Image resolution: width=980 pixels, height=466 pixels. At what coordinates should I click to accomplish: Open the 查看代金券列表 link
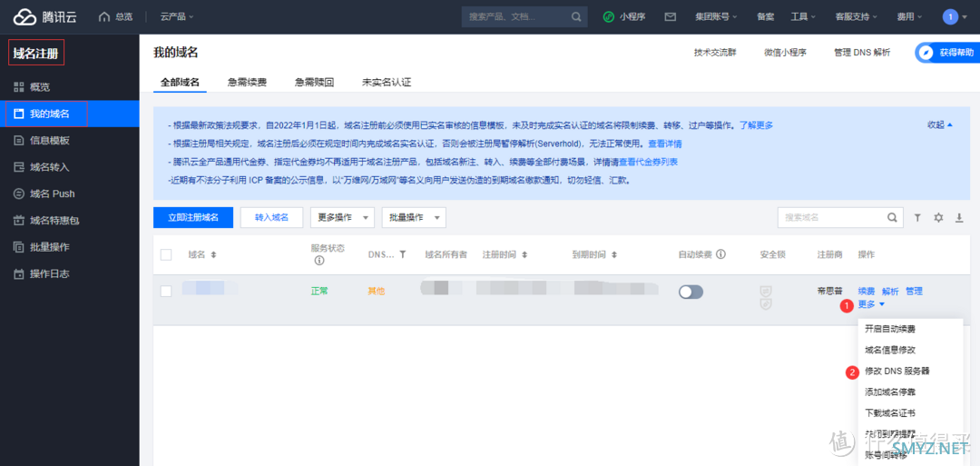pyautogui.click(x=648, y=162)
